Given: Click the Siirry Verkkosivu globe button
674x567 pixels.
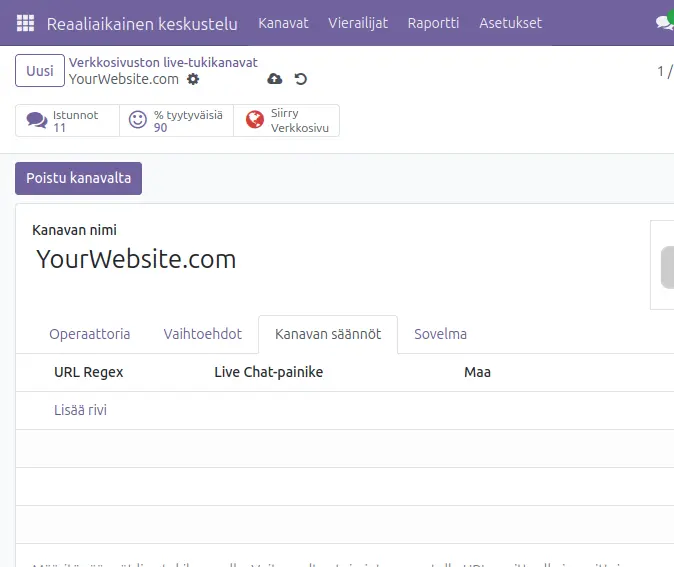Looking at the screenshot, I should 286,121.
